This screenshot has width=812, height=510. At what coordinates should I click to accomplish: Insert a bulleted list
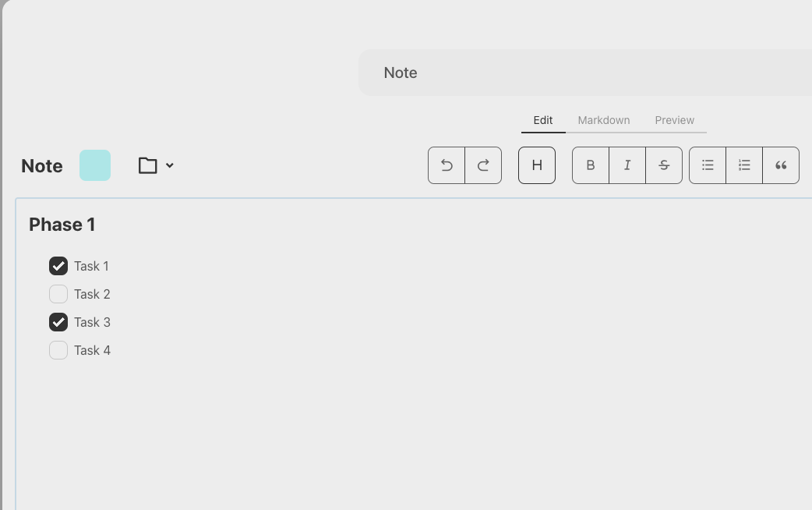pyautogui.click(x=708, y=165)
